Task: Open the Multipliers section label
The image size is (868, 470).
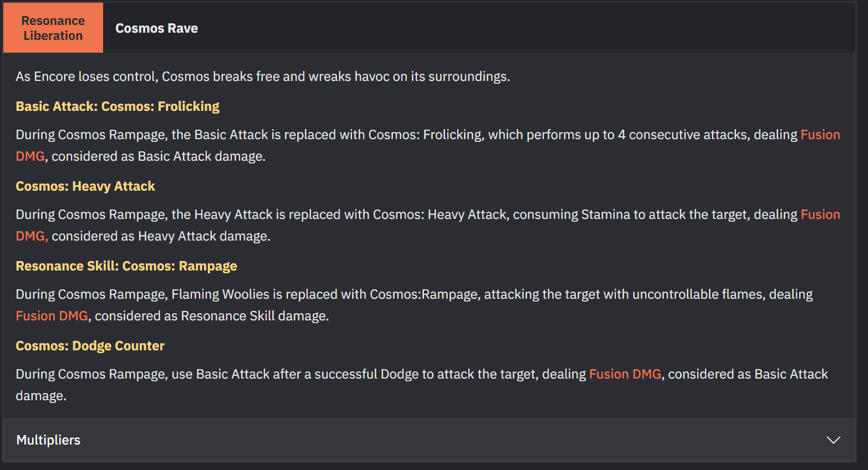Action: pos(48,440)
